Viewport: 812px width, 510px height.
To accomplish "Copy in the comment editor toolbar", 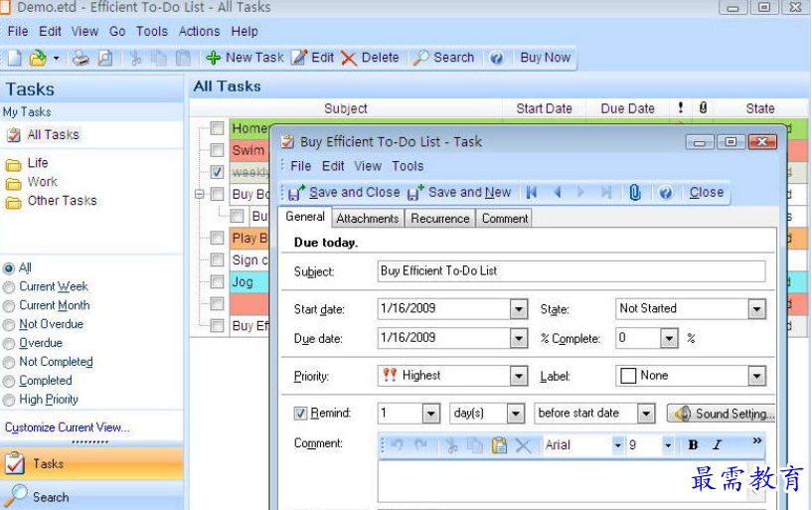I will 474,444.
